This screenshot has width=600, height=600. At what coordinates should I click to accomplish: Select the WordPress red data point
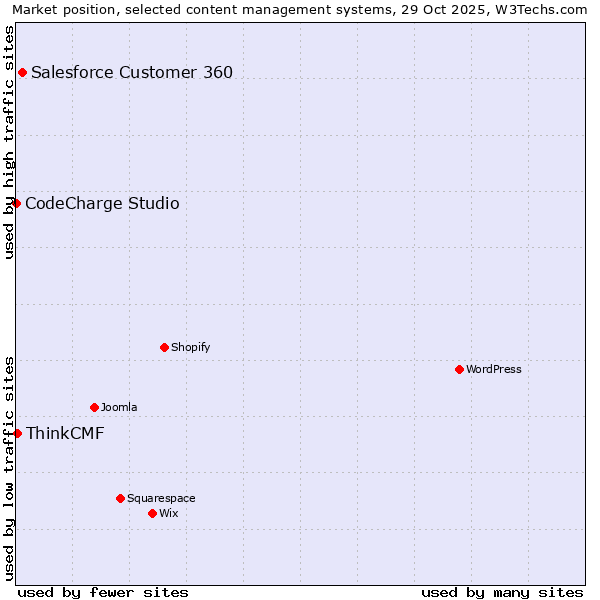(459, 369)
